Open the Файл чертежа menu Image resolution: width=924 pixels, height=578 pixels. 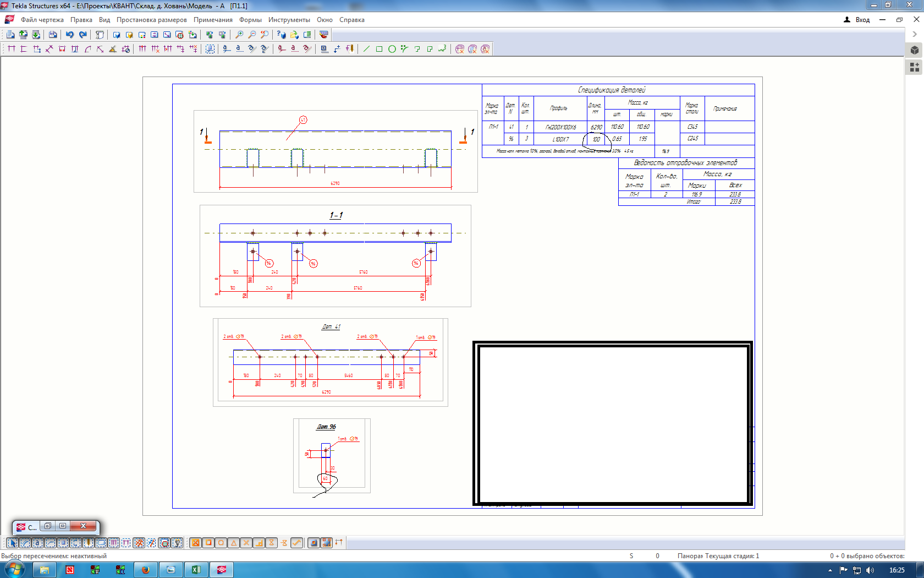pos(42,20)
